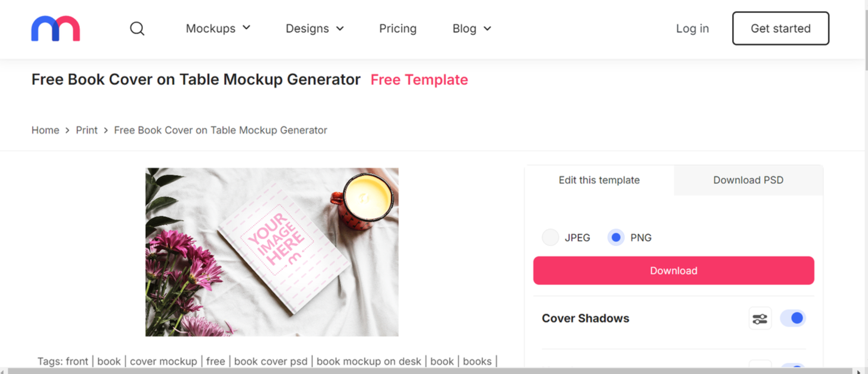868x374 pixels.
Task: Select the PNG format option
Action: click(x=616, y=238)
